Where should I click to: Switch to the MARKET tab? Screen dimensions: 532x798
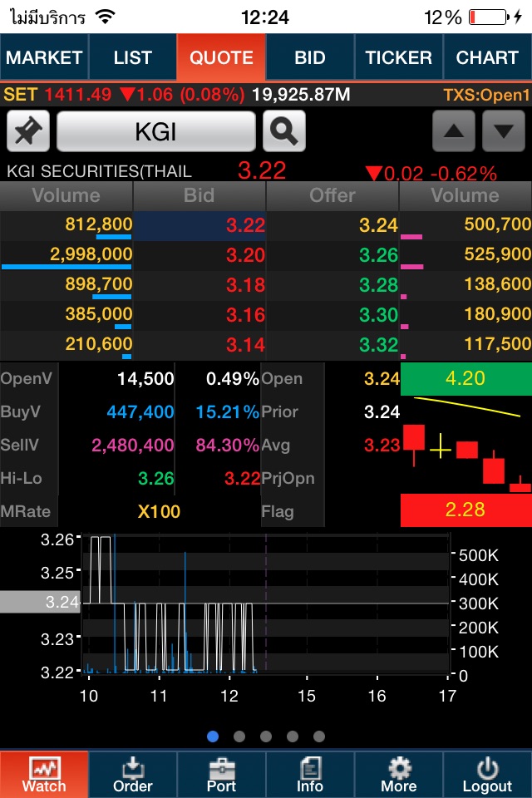point(44,57)
